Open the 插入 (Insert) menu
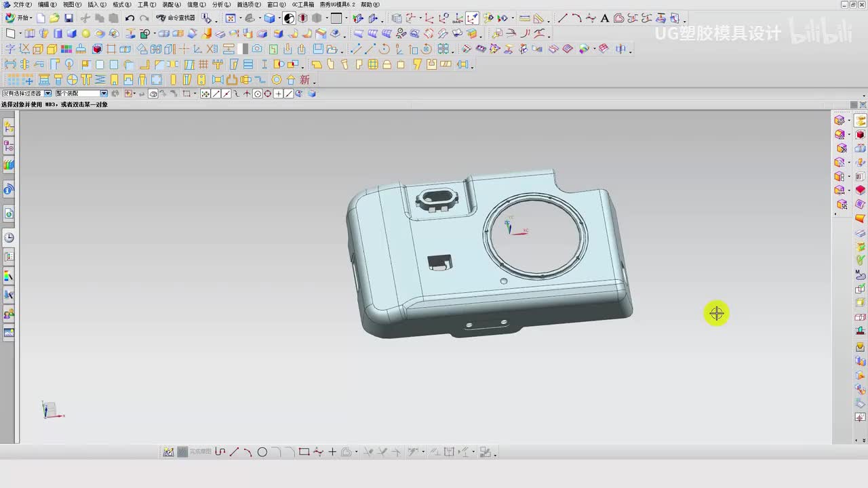868x488 pixels. [x=97, y=4]
